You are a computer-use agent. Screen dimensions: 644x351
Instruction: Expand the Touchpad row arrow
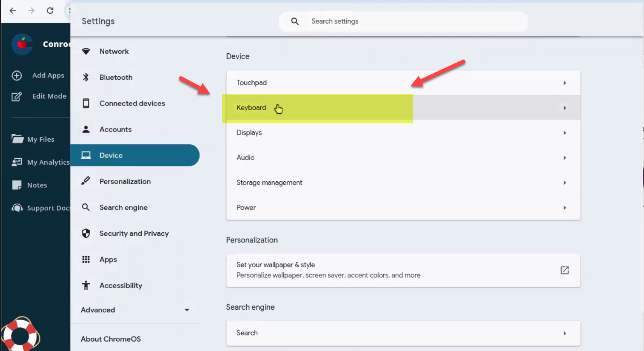pos(564,83)
